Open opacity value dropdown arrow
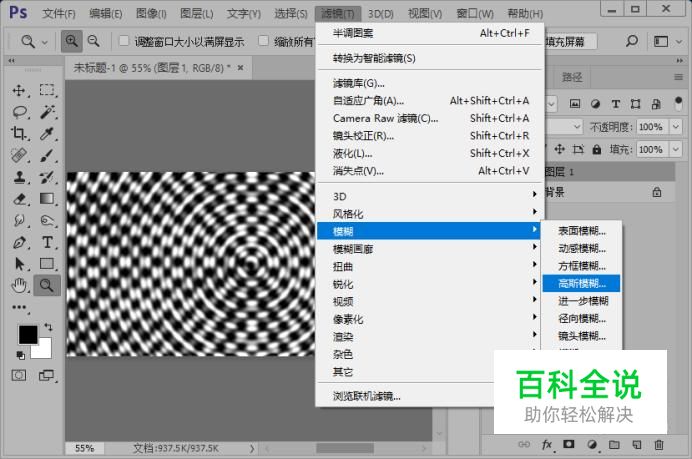The width and height of the screenshot is (692, 459). [676, 127]
